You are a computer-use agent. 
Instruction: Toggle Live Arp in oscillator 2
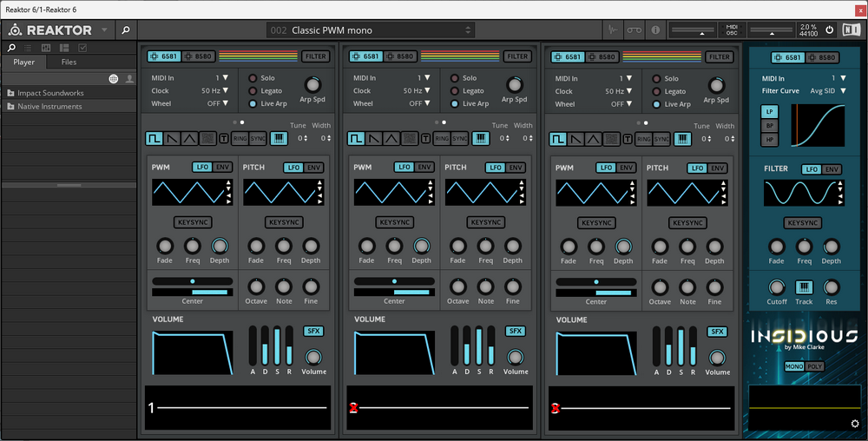[455, 103]
